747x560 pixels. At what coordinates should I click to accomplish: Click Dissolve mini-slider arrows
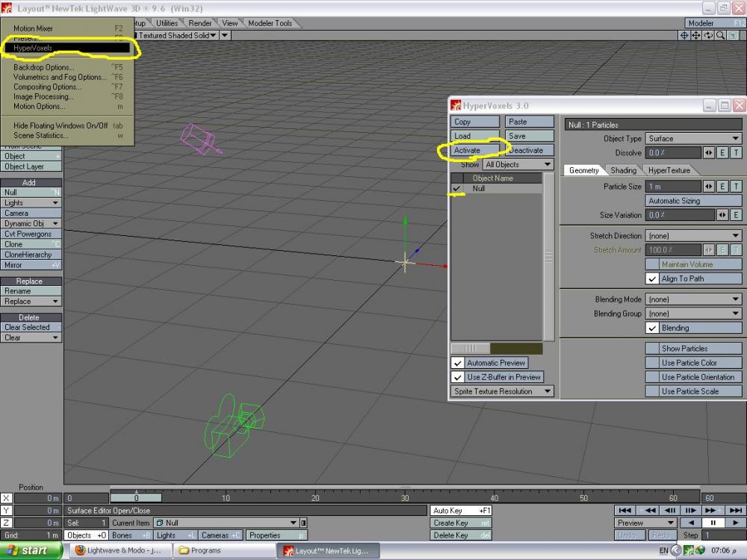click(708, 152)
